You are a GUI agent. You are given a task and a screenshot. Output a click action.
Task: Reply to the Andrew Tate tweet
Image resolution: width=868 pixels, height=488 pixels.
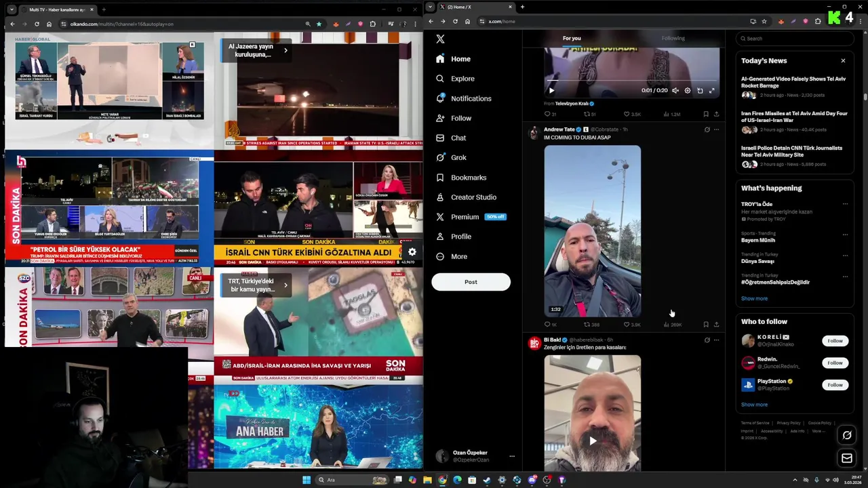pos(550,325)
